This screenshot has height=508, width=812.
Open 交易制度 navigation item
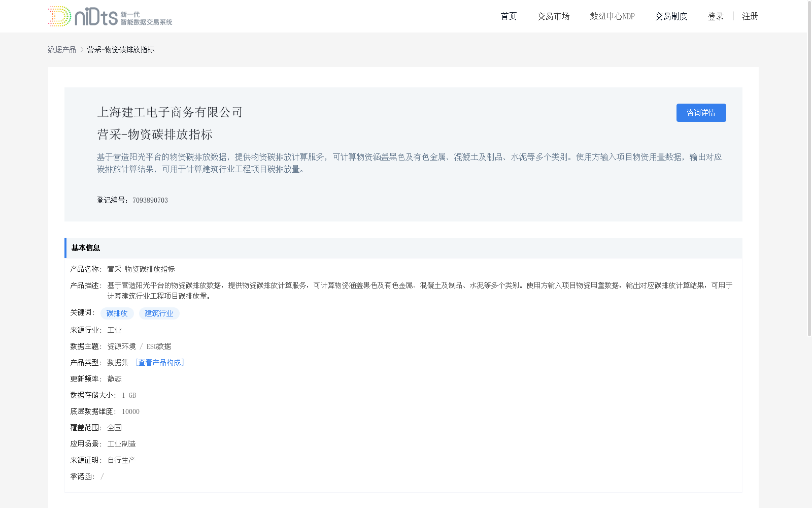coord(671,16)
